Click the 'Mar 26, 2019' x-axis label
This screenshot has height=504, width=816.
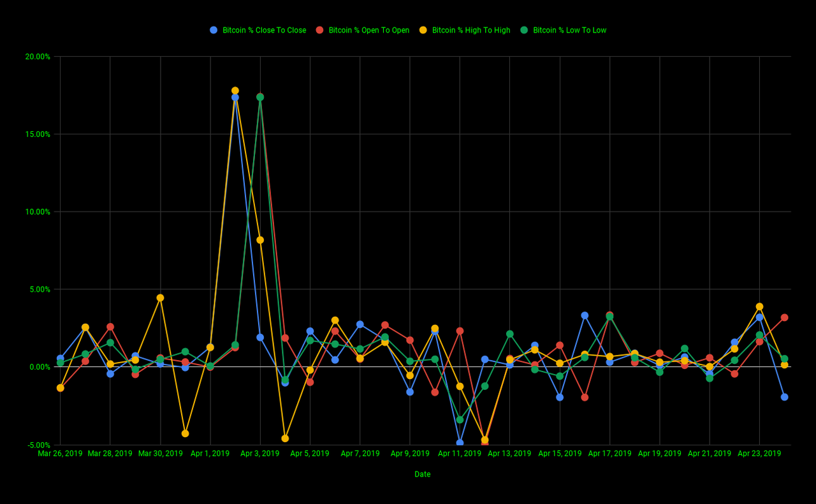click(60, 454)
